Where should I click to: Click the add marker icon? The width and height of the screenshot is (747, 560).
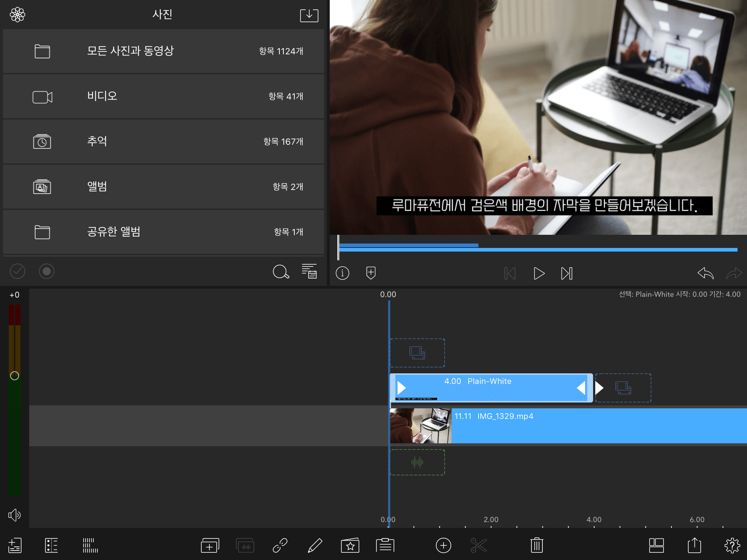click(371, 273)
